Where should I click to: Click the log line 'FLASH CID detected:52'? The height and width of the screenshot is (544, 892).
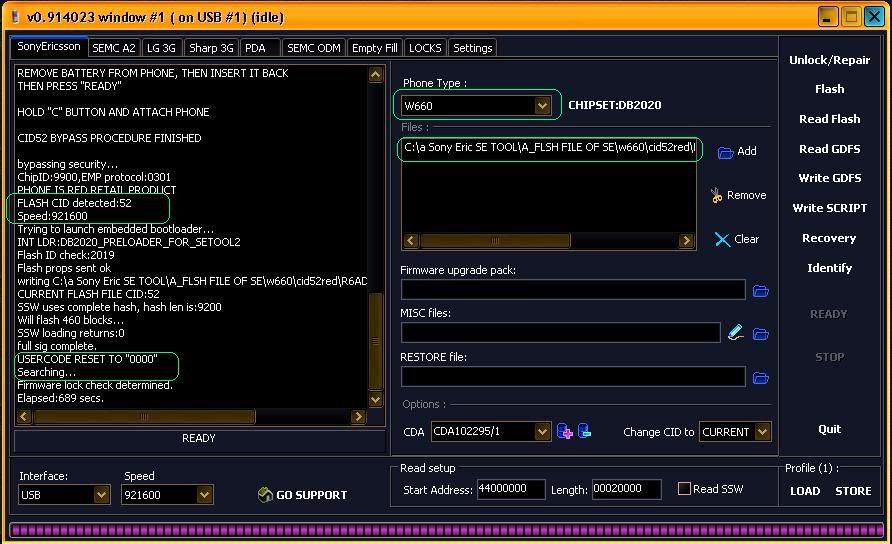(x=75, y=203)
